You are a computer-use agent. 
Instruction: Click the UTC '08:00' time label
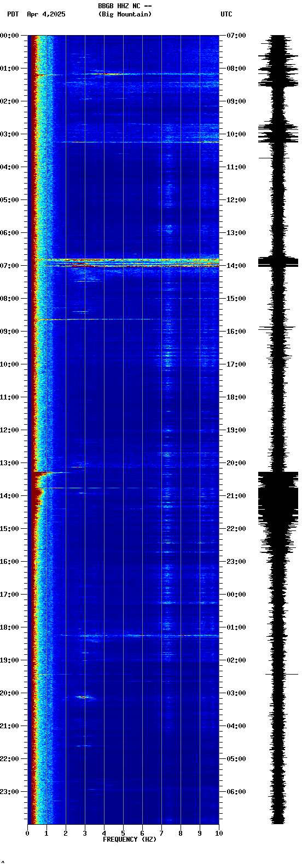[x=236, y=68]
